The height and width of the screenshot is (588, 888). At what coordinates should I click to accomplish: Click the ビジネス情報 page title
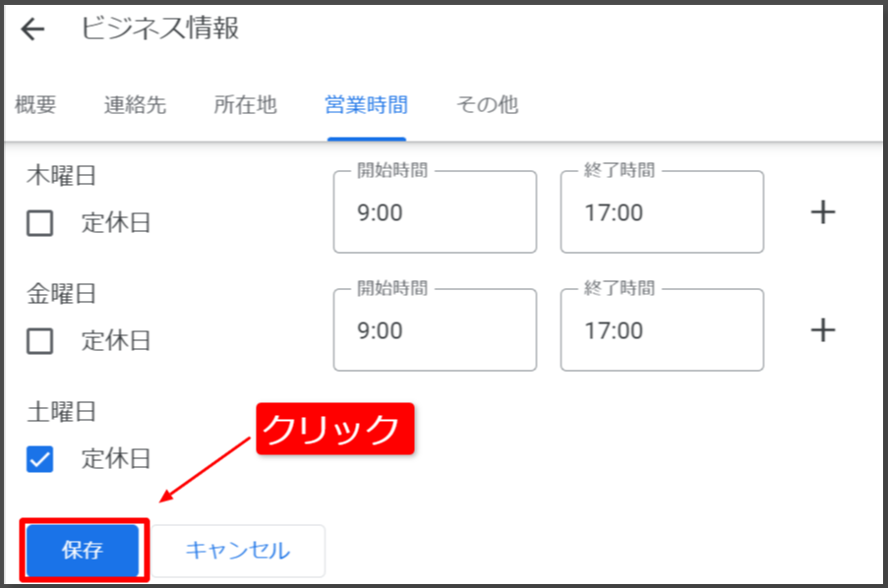click(160, 29)
